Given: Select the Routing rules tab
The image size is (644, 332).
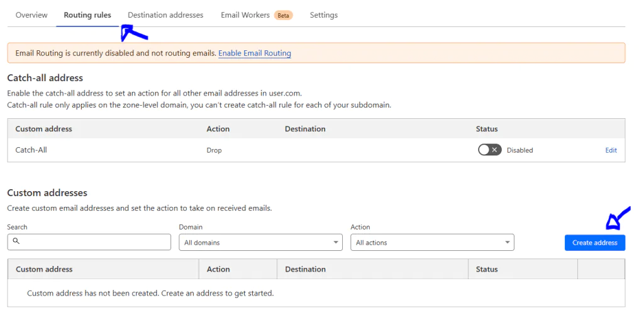Looking at the screenshot, I should coord(87,15).
